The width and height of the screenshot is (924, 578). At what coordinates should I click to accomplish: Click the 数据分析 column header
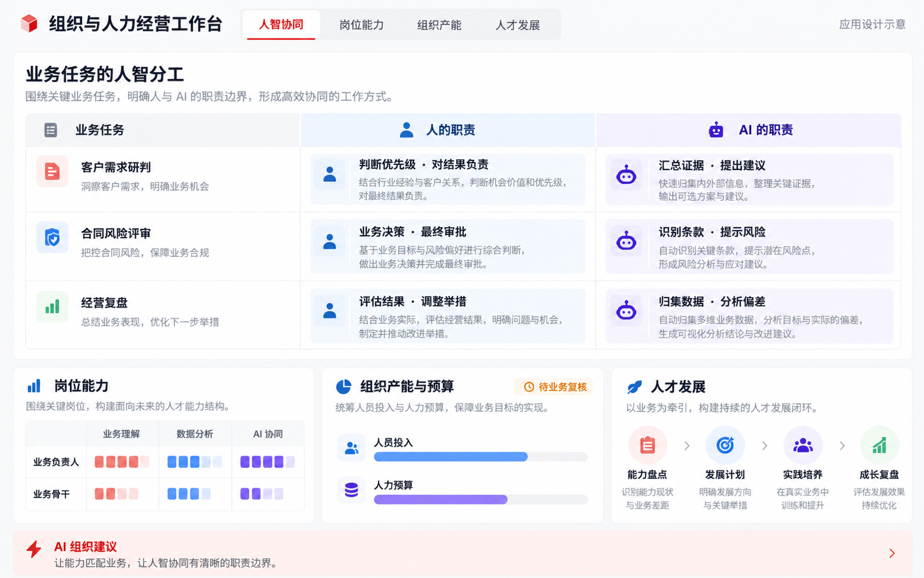tap(195, 434)
